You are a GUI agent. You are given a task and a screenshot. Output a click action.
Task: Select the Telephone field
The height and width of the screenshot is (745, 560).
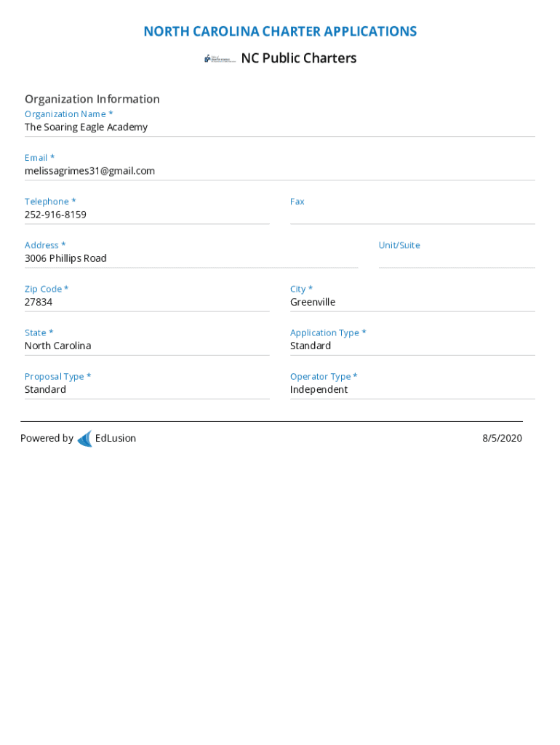tap(146, 215)
